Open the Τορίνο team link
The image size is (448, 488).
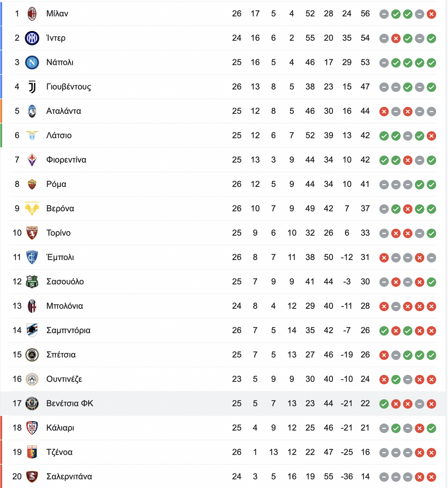58,233
